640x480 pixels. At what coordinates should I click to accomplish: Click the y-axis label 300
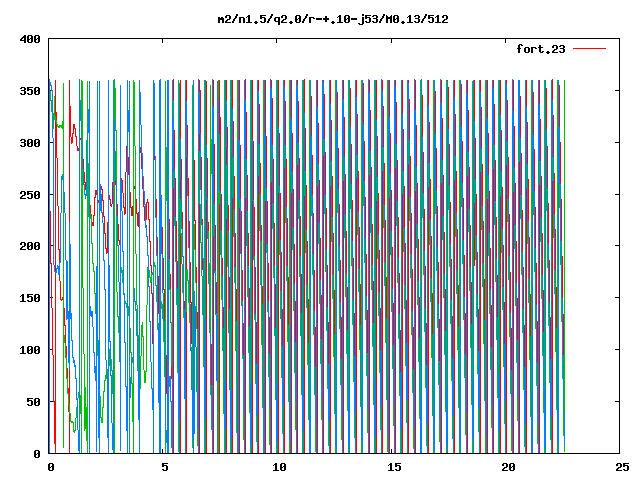pyautogui.click(x=30, y=143)
